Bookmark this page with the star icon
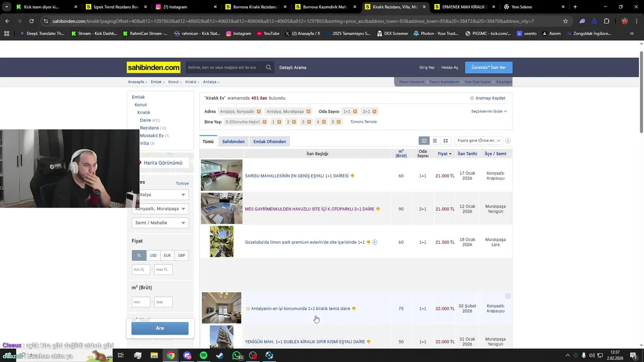The height and width of the screenshot is (362, 644). [566, 21]
